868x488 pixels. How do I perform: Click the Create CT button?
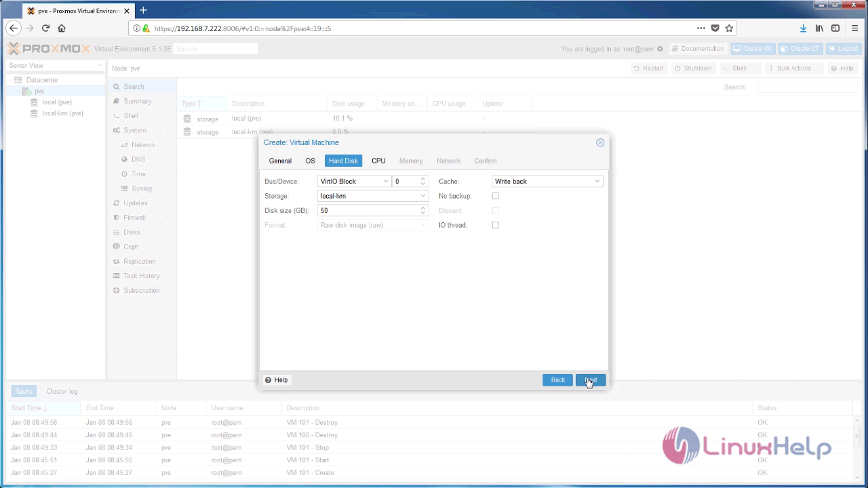tap(800, 49)
